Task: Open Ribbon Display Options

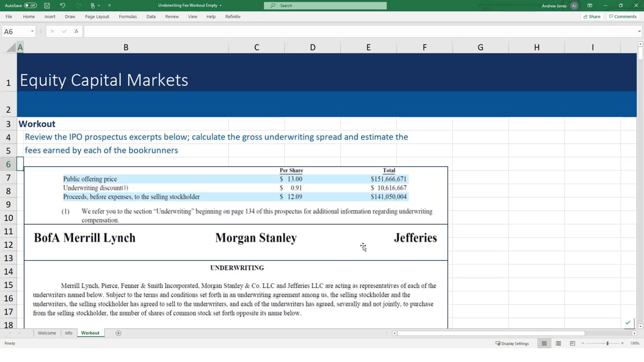Action: [x=590, y=5]
